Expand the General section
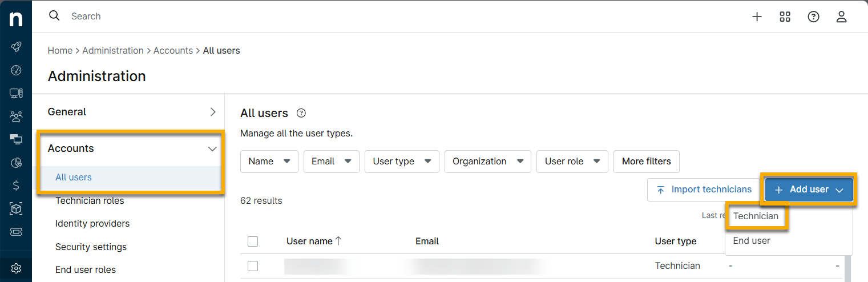 pos(212,112)
